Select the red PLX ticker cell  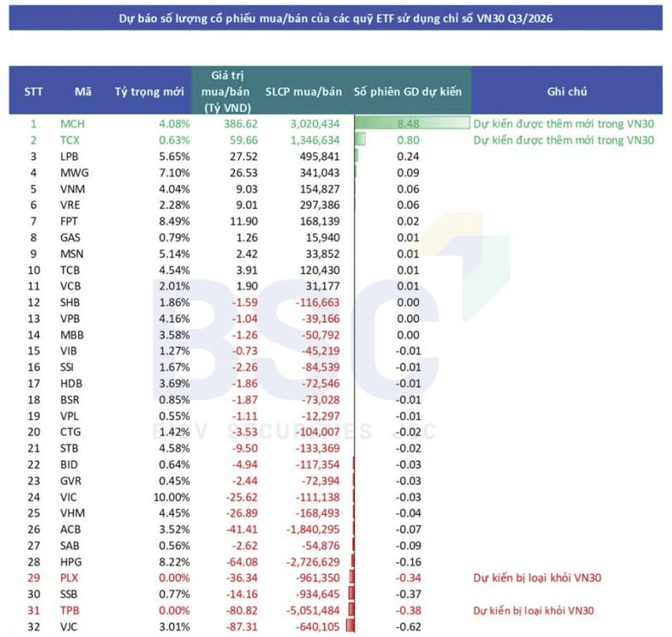click(x=69, y=578)
